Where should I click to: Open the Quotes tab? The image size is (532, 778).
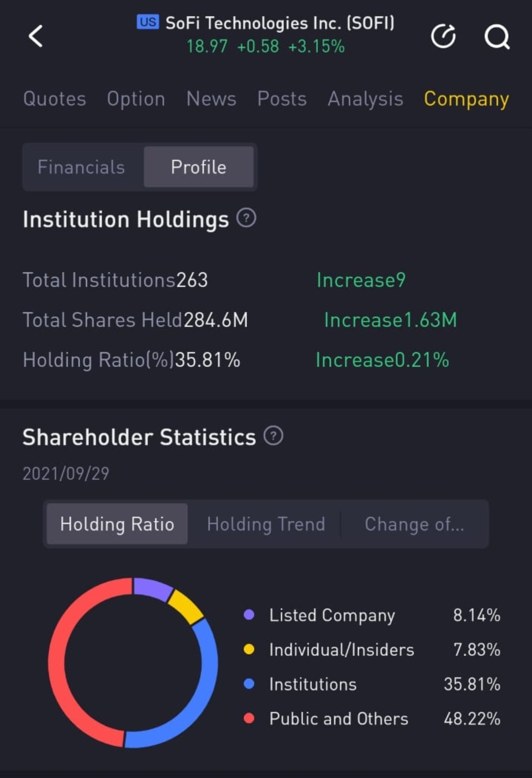(55, 99)
